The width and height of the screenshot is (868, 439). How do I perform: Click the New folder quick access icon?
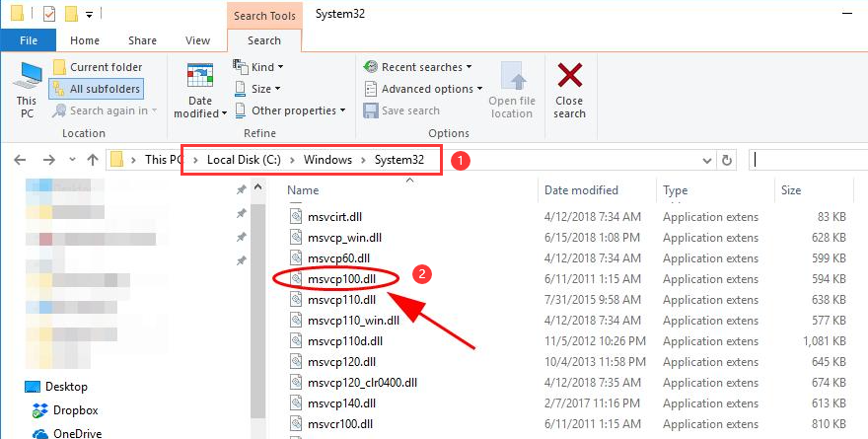(71, 13)
